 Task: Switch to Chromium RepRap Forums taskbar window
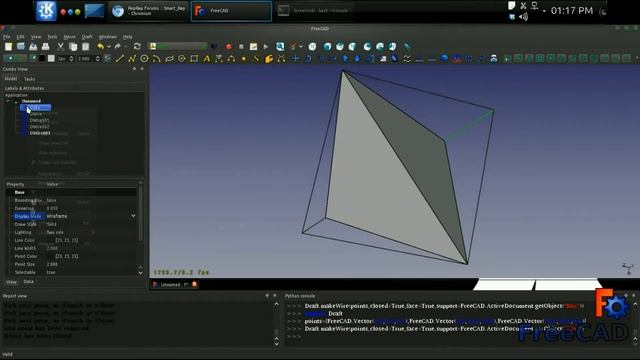pyautogui.click(x=148, y=11)
